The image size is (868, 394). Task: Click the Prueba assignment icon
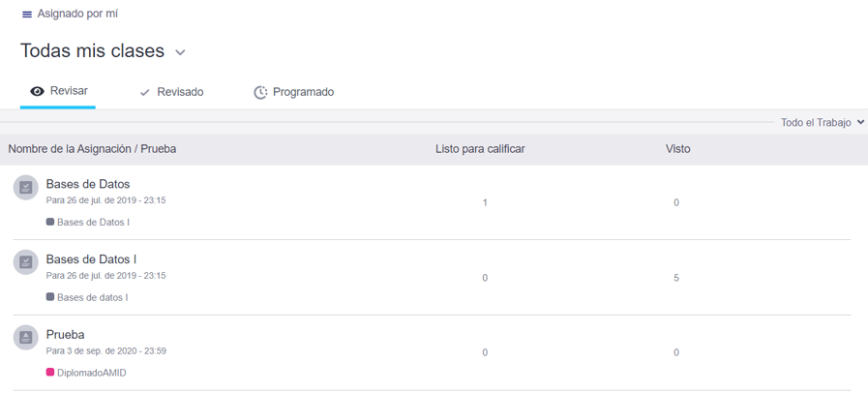[x=26, y=338]
